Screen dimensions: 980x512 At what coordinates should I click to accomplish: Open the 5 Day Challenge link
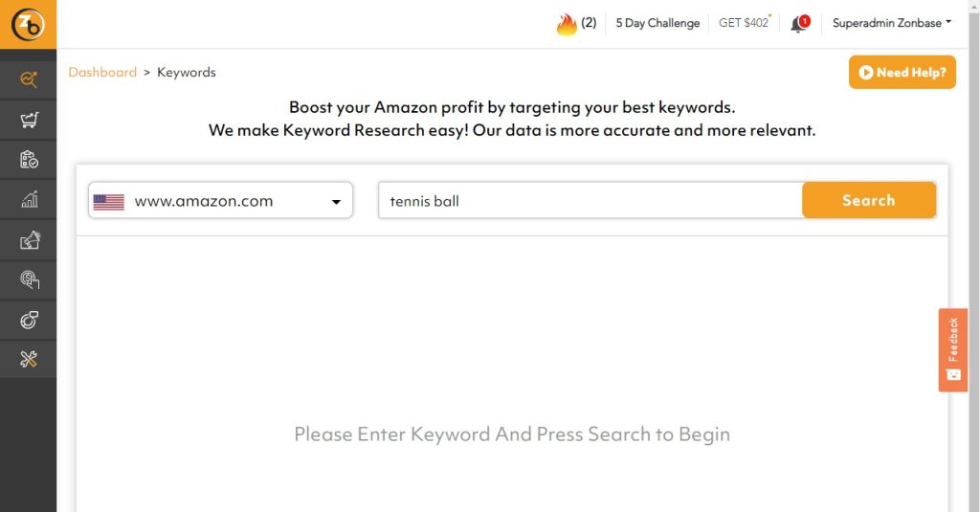[x=657, y=23]
